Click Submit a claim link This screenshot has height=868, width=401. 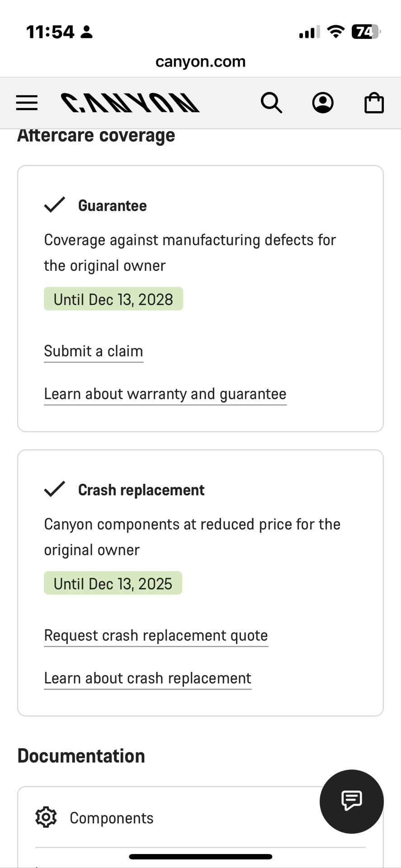94,351
